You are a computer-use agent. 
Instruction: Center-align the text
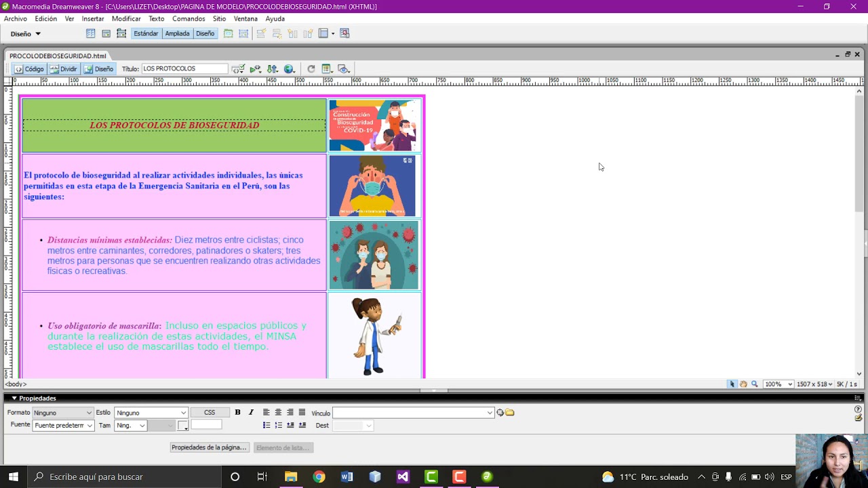pyautogui.click(x=278, y=412)
